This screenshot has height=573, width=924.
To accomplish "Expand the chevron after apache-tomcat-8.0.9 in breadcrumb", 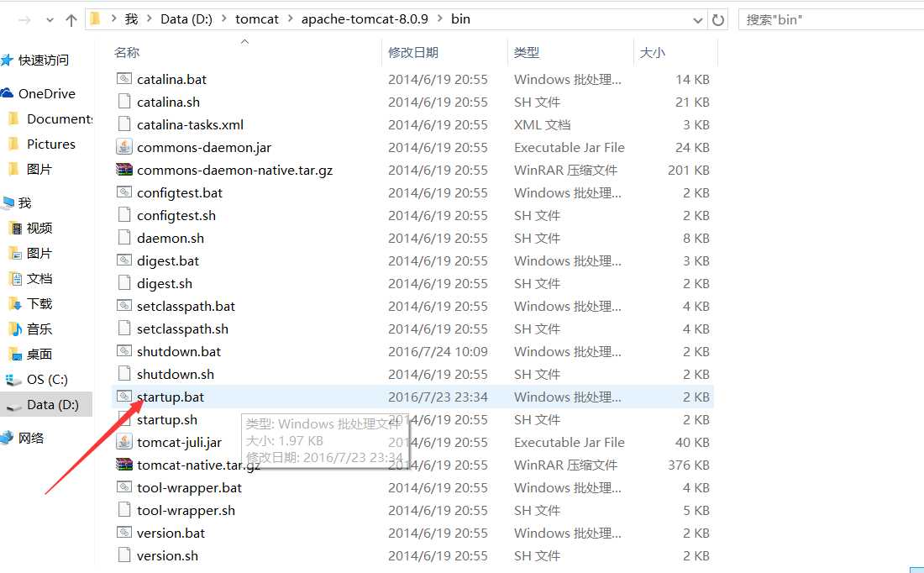I will (439, 18).
